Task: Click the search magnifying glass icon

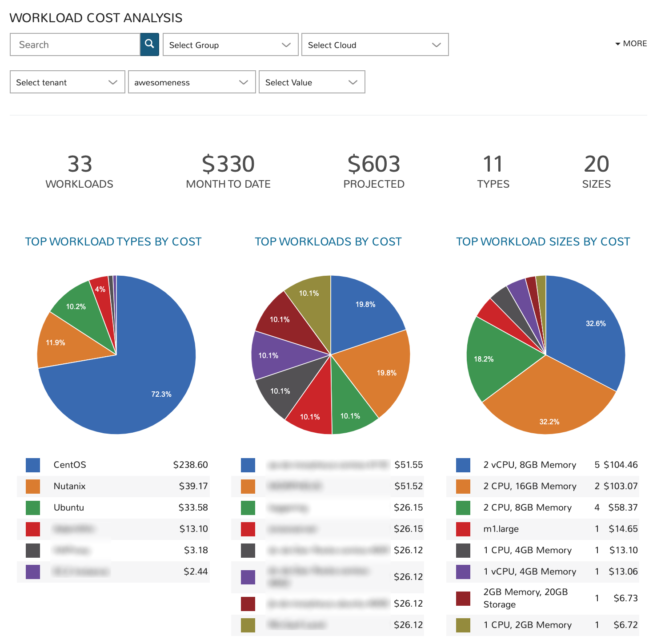Action: click(x=149, y=44)
